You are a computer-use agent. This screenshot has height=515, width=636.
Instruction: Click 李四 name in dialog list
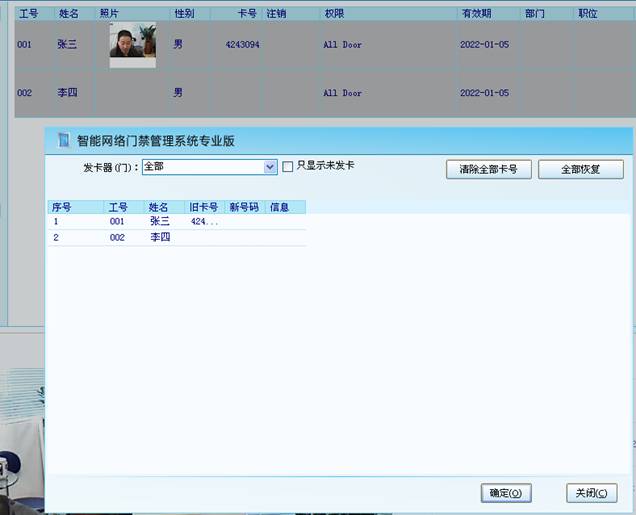[x=160, y=237]
